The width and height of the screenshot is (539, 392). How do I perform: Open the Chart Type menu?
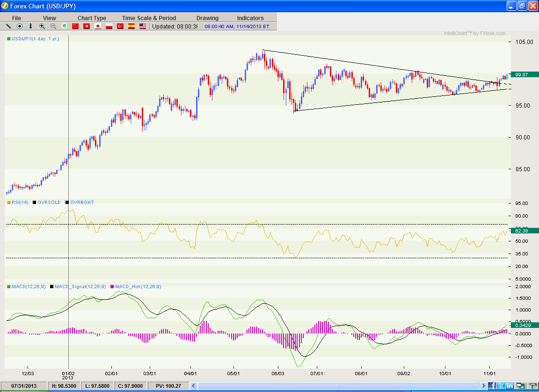(x=92, y=18)
